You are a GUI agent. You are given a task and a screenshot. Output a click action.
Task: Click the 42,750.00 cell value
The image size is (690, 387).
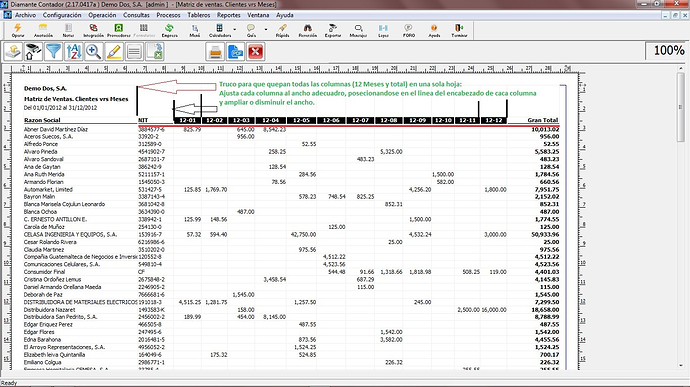tap(303, 235)
